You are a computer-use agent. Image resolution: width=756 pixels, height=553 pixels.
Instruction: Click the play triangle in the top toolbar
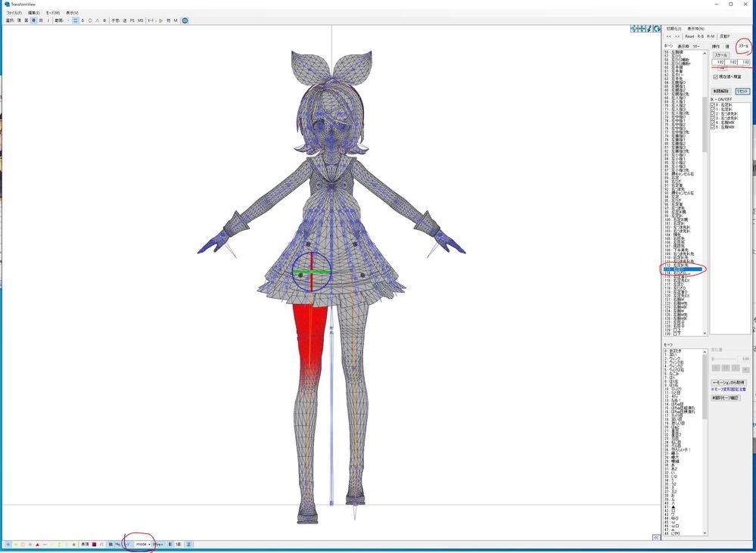click(x=161, y=20)
